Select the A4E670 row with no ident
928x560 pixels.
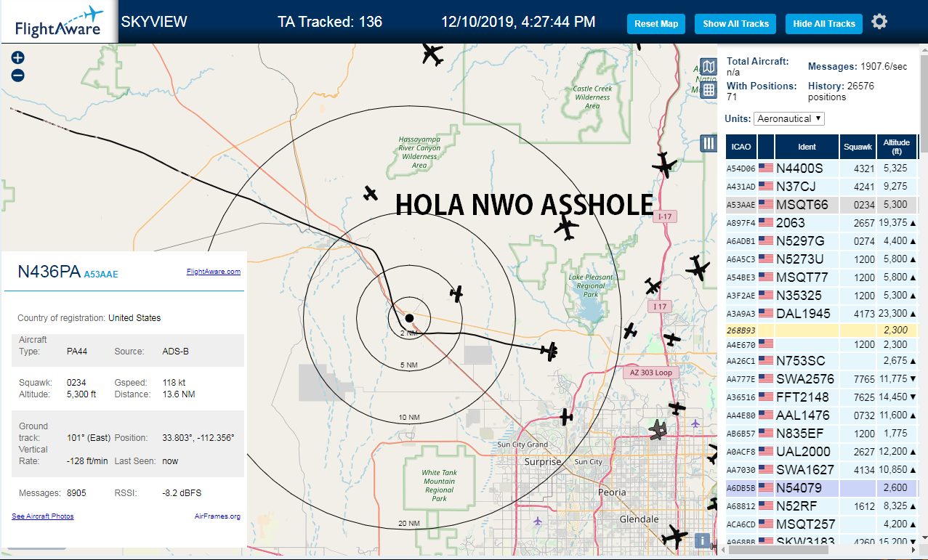[822, 344]
